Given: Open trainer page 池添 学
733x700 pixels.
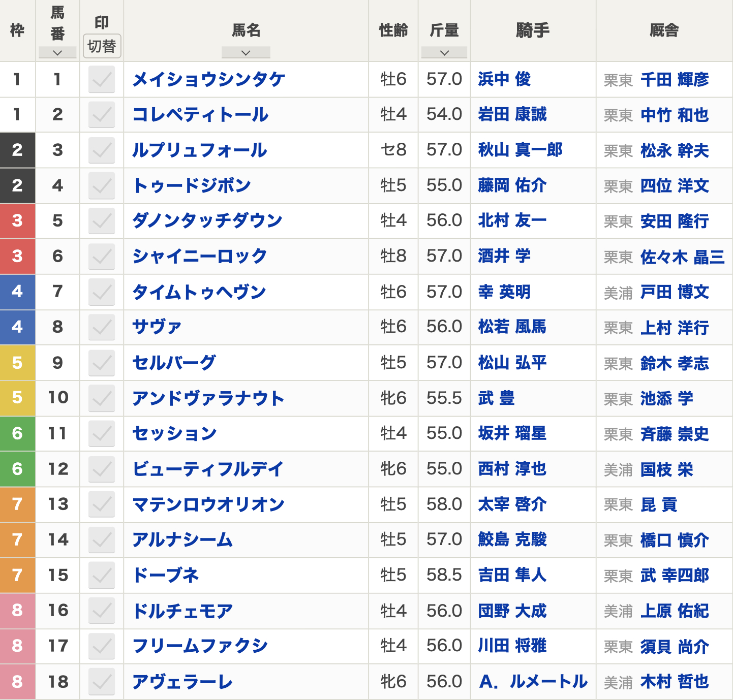Looking at the screenshot, I should (x=666, y=399).
